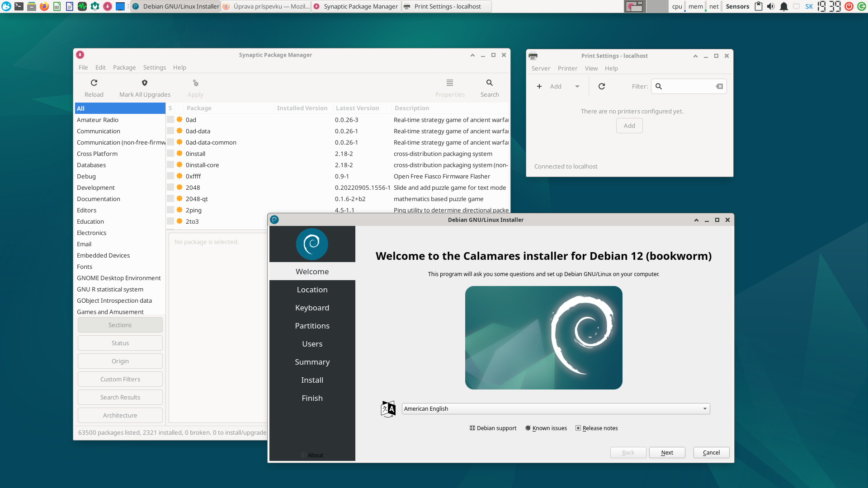Click About at bottom of installer sidebar
This screenshot has height=488, width=868.
(312, 455)
